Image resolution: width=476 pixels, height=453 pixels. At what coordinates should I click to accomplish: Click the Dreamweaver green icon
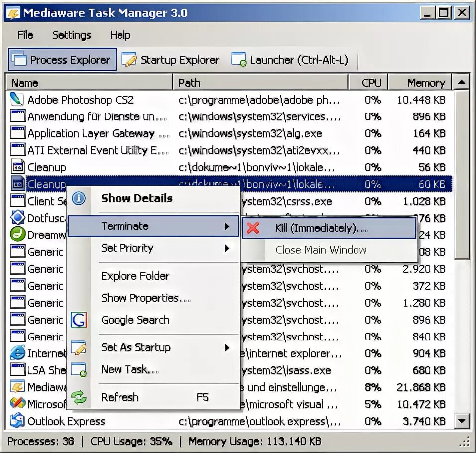(x=17, y=234)
